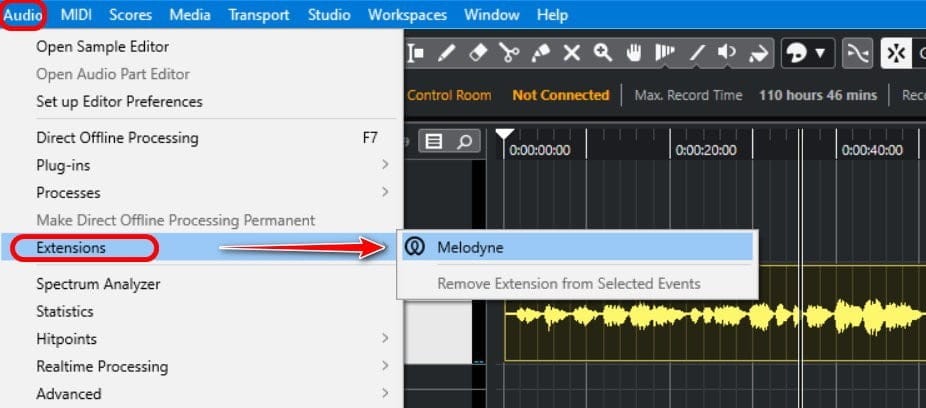Select the Extensions menu entry
The image size is (926, 408).
pyautogui.click(x=201, y=247)
